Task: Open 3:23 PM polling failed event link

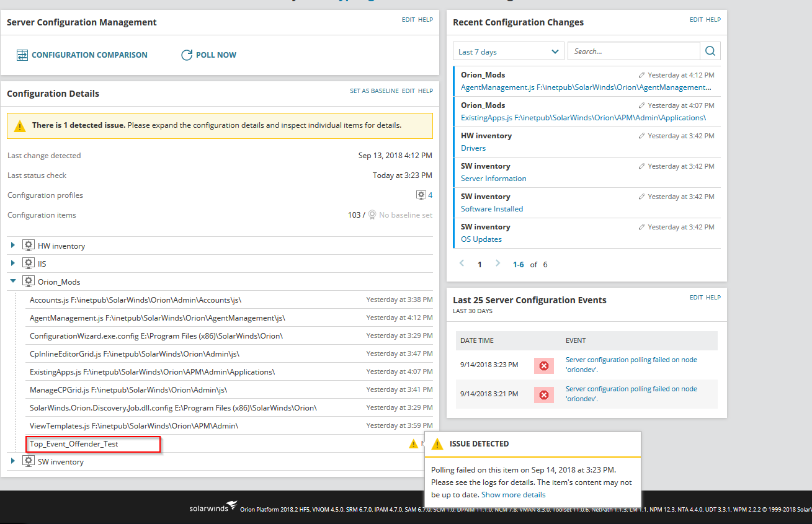Action: click(631, 365)
